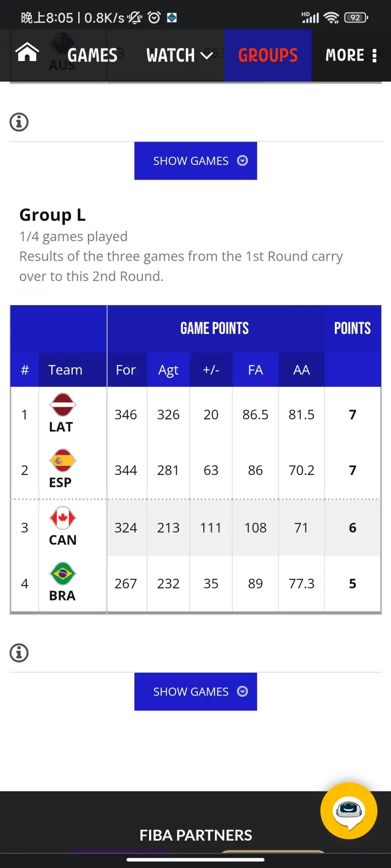Screen dimensions: 391x868
Task: Expand SHOW GAMES above Group L
Action: (x=195, y=161)
